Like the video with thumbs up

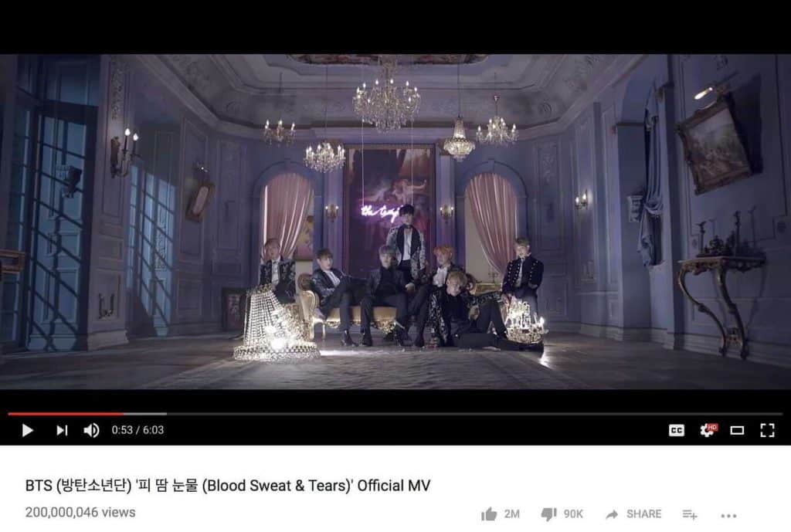(489, 513)
